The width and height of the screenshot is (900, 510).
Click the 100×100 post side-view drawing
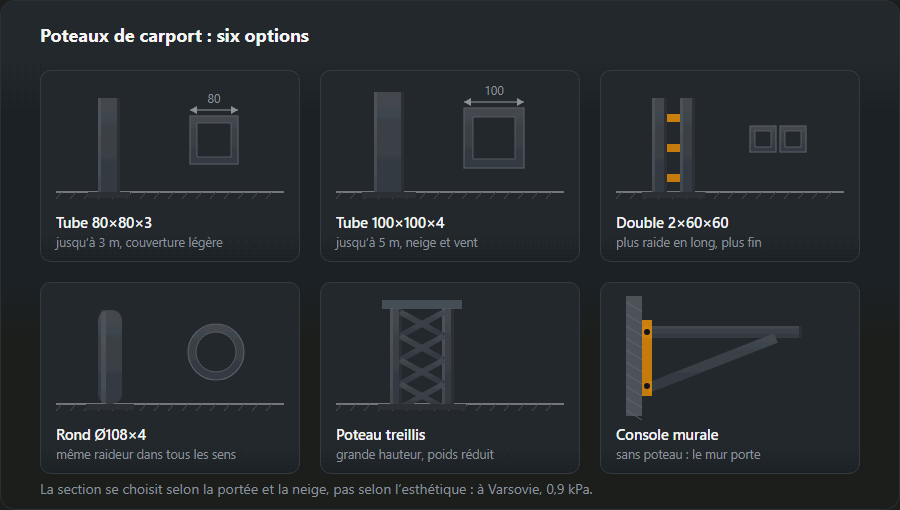point(388,142)
